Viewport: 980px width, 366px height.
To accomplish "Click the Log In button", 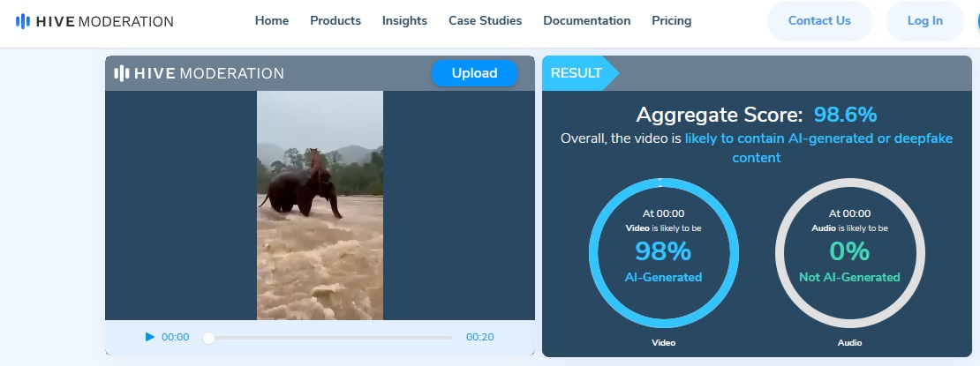I will tap(924, 21).
